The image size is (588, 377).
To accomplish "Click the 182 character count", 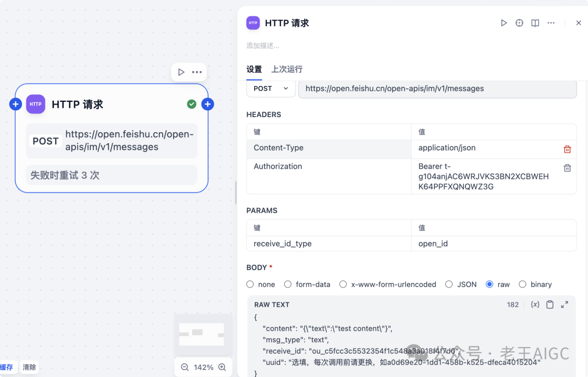I will 513,305.
